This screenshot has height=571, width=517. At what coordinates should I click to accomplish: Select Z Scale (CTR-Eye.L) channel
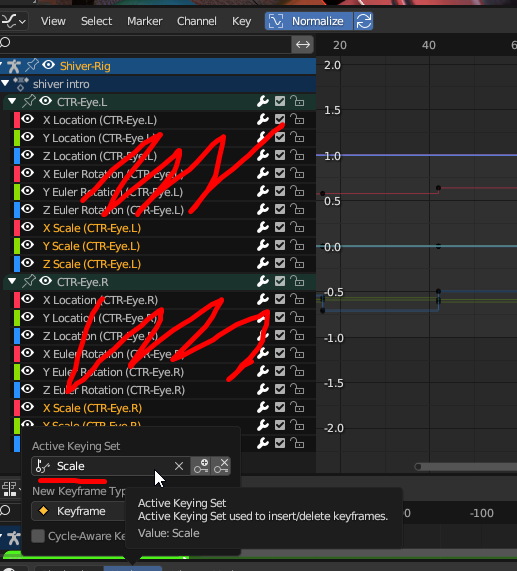tap(92, 264)
